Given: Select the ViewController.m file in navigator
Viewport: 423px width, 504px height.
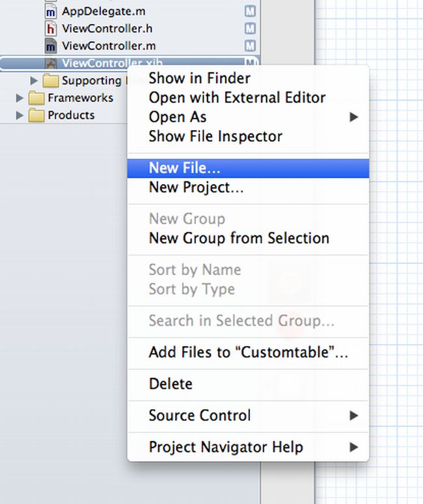Looking at the screenshot, I should [x=108, y=46].
